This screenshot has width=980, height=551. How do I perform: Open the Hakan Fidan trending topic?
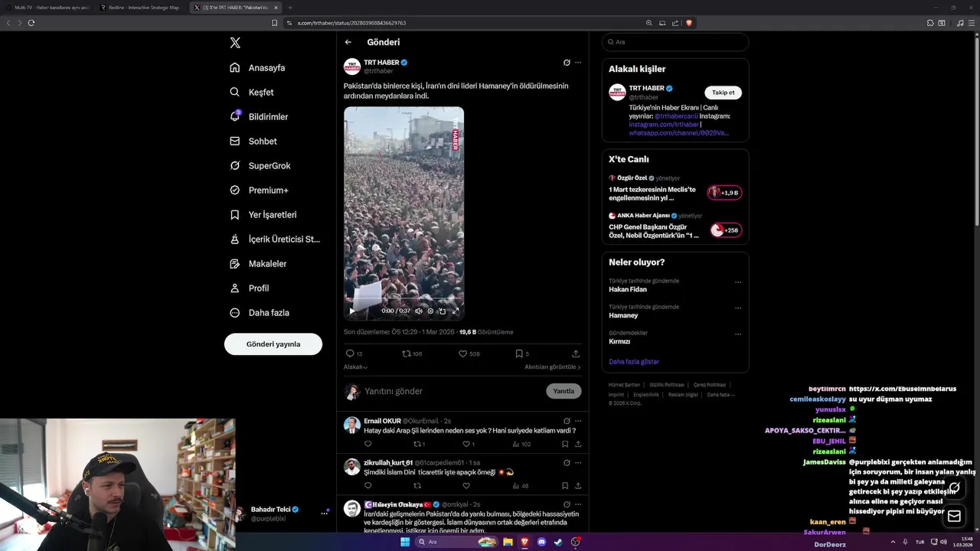click(x=628, y=289)
